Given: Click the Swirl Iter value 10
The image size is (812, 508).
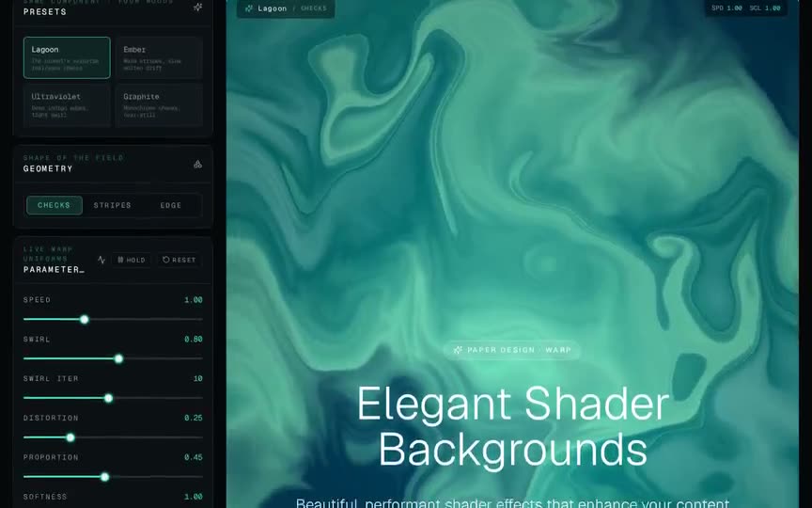Looking at the screenshot, I should (197, 378).
